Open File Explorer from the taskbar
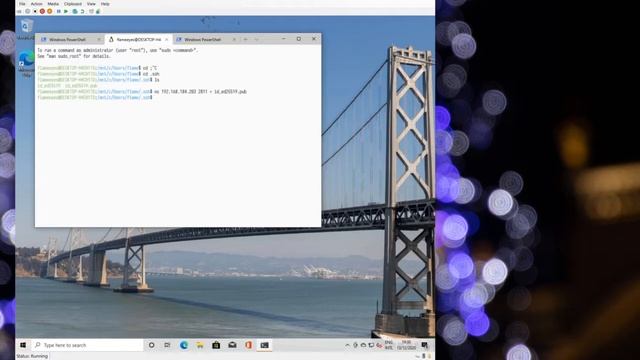 [x=200, y=345]
